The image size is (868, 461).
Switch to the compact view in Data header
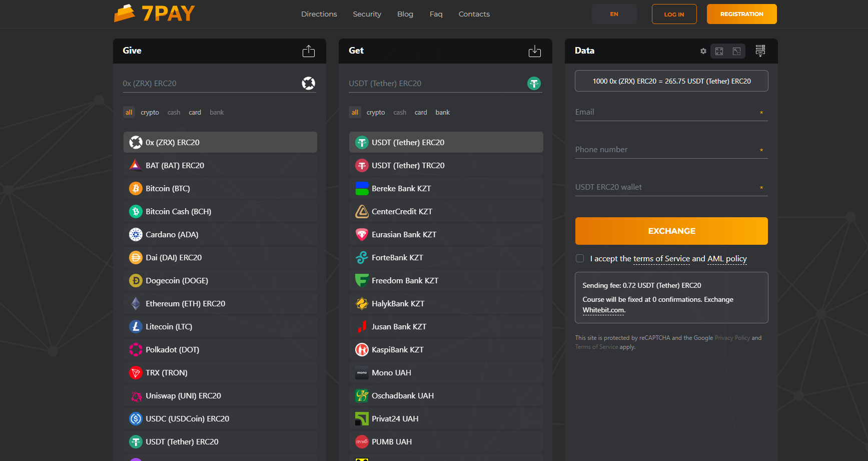tap(736, 51)
